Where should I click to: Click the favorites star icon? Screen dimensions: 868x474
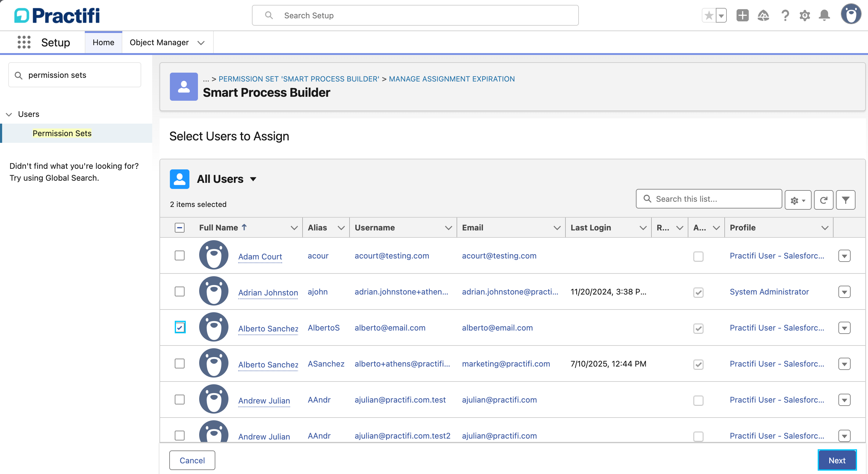tap(708, 16)
